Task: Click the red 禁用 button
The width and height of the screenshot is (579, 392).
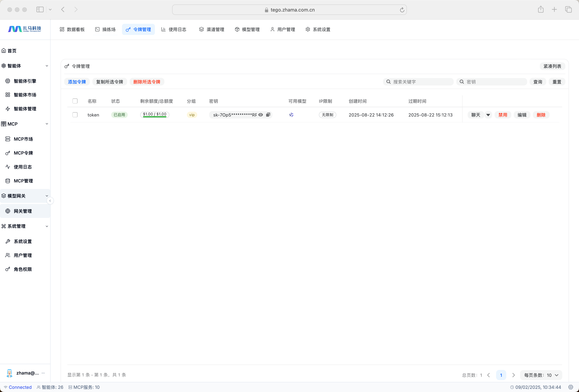Action: point(503,115)
